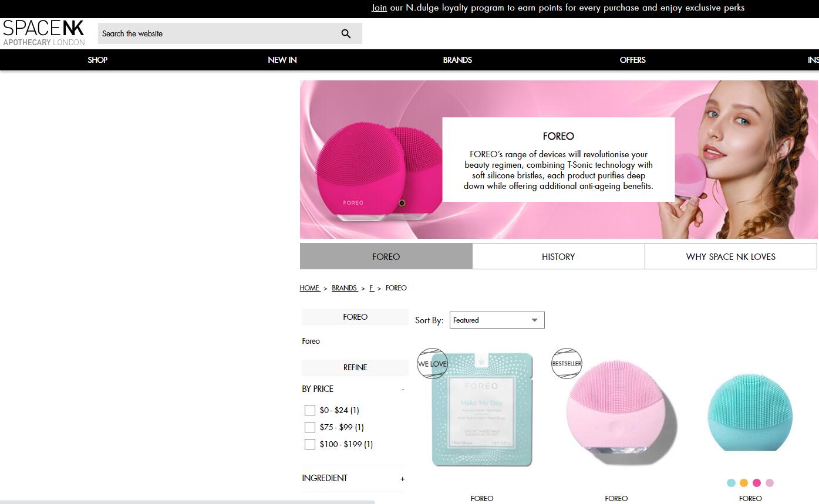The height and width of the screenshot is (504, 819).
Task: Open the FOREO link under the pink Luna device
Action: [x=616, y=499]
